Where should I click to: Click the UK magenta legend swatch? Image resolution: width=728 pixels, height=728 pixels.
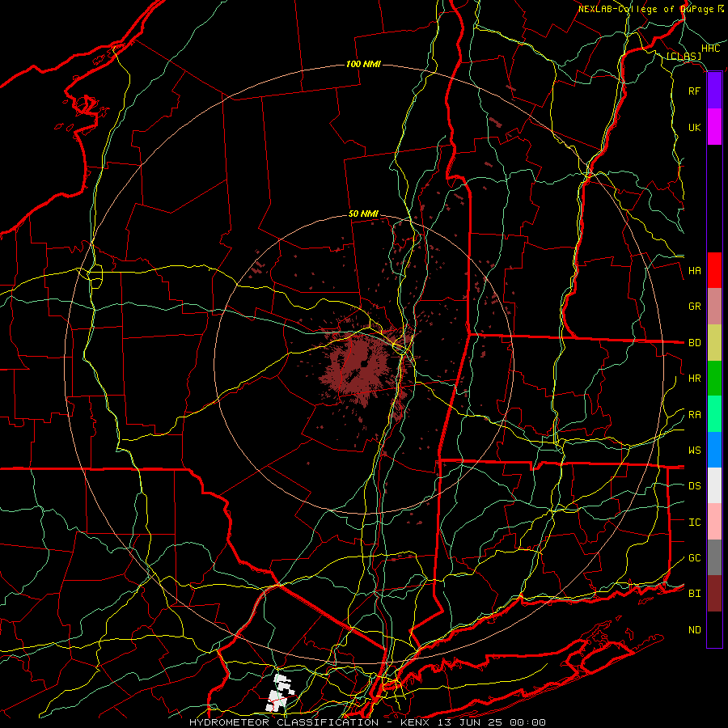tap(714, 127)
